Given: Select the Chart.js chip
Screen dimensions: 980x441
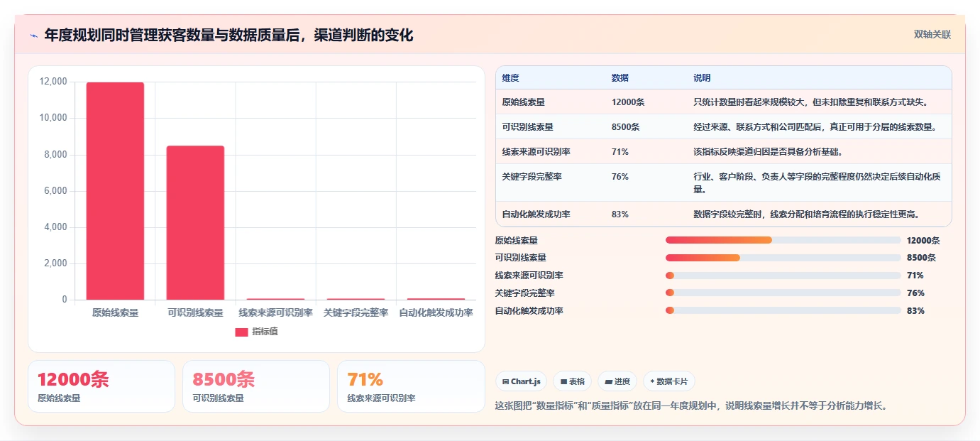Looking at the screenshot, I should pos(521,381).
